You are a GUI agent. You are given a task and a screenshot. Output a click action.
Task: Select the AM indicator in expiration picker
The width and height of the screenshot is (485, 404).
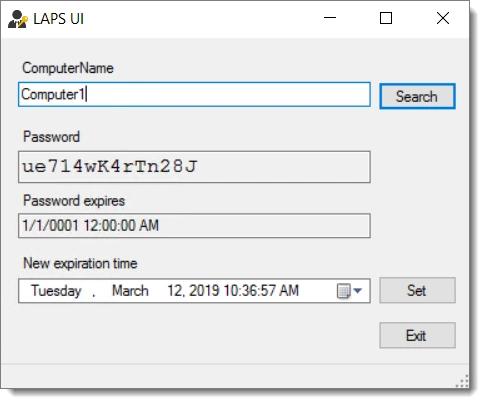point(289,291)
